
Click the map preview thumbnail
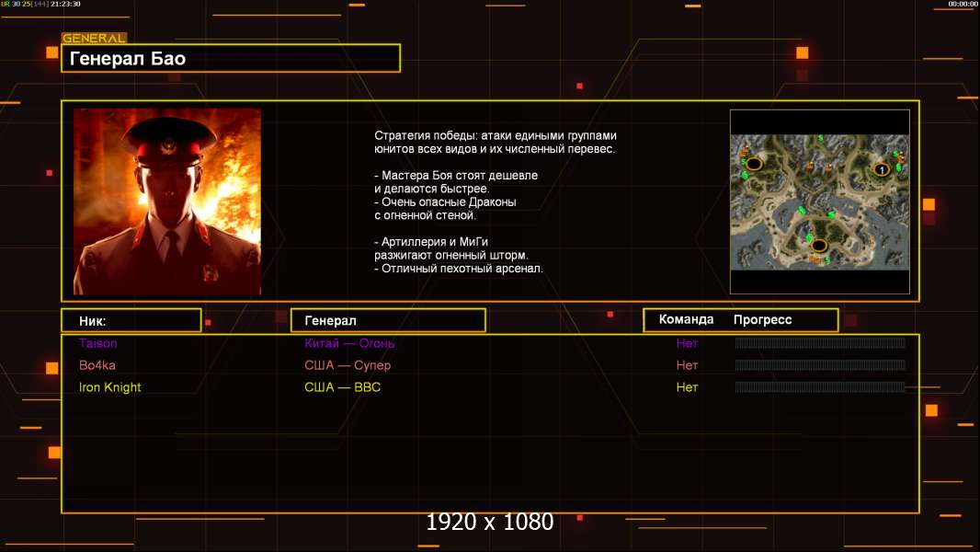pyautogui.click(x=819, y=201)
